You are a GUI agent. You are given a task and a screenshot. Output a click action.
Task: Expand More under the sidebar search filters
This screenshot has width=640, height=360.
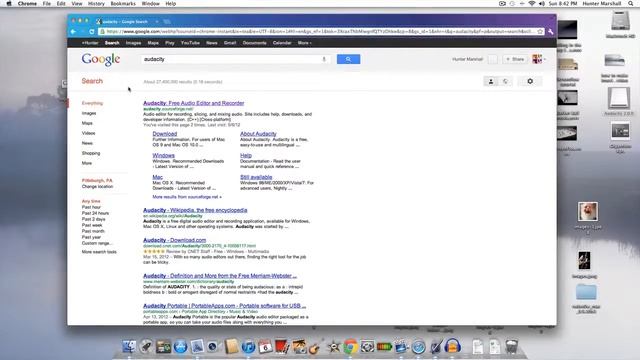pos(87,163)
